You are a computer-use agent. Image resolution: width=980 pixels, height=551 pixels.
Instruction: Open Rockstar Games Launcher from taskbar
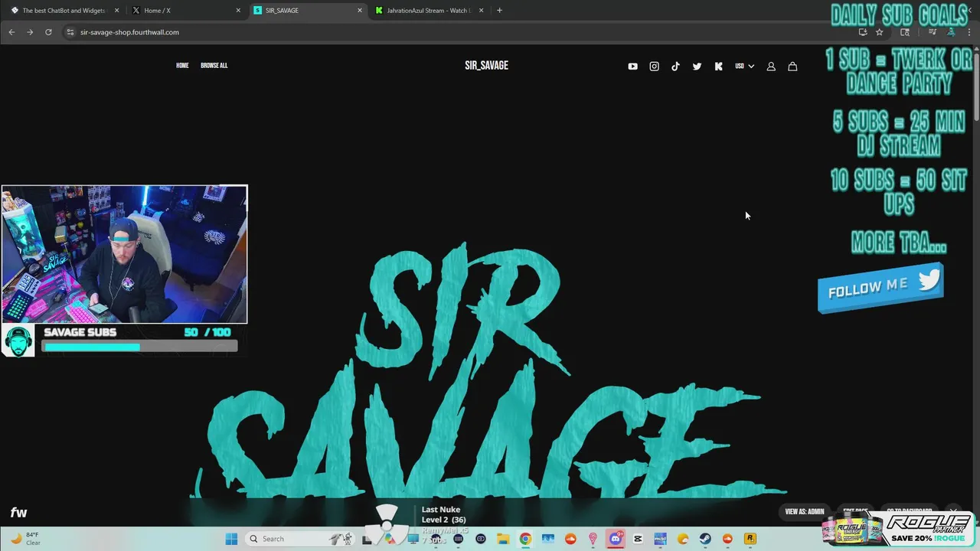point(750,539)
